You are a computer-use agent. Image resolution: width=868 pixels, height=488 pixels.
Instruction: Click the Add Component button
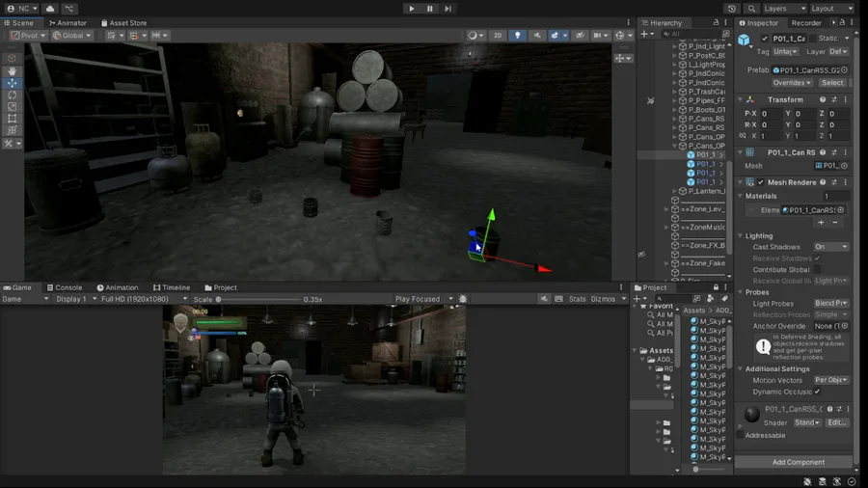click(799, 462)
